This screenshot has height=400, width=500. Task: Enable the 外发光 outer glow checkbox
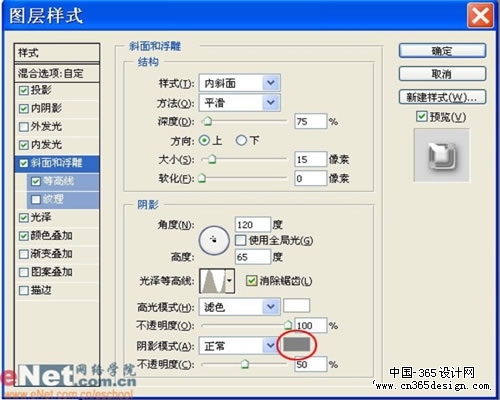coord(24,127)
